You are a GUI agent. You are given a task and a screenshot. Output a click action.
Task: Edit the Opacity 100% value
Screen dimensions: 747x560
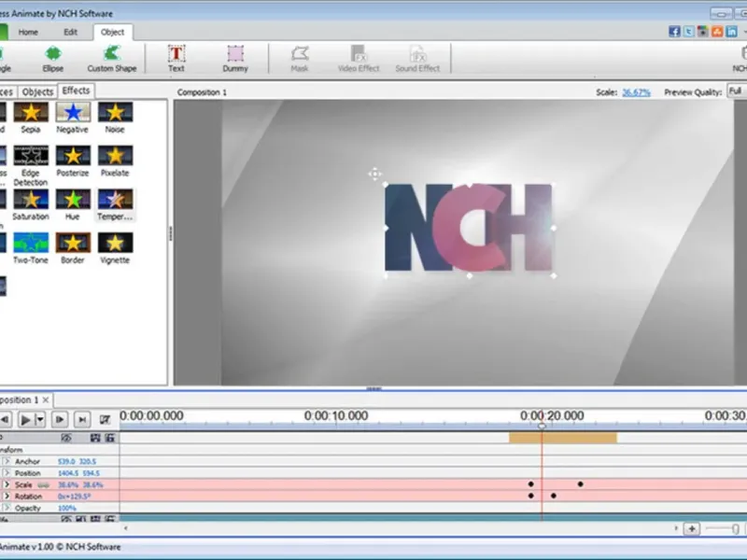(67, 508)
